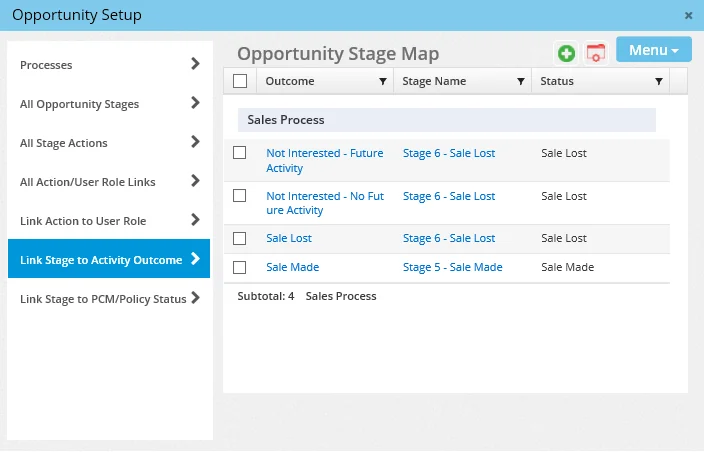Click the Link Stage to PCM/Policy Status chevron
This screenshot has width=704, height=452.
[x=195, y=298]
